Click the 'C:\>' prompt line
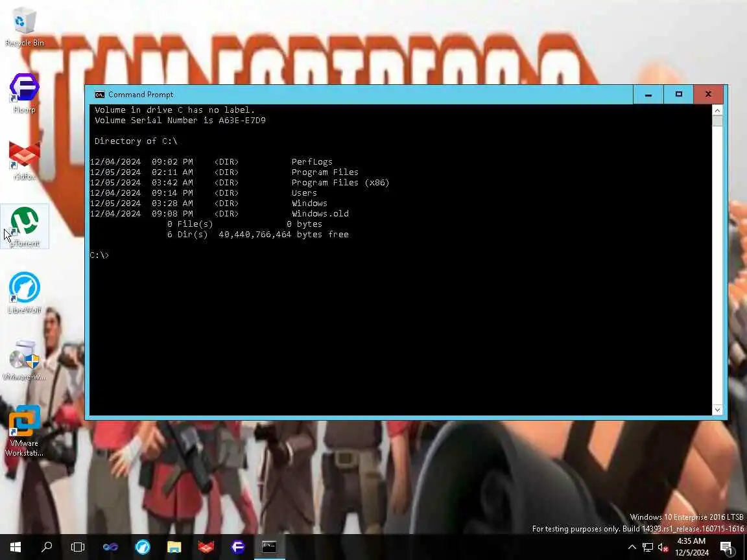The height and width of the screenshot is (560, 747). pos(99,255)
